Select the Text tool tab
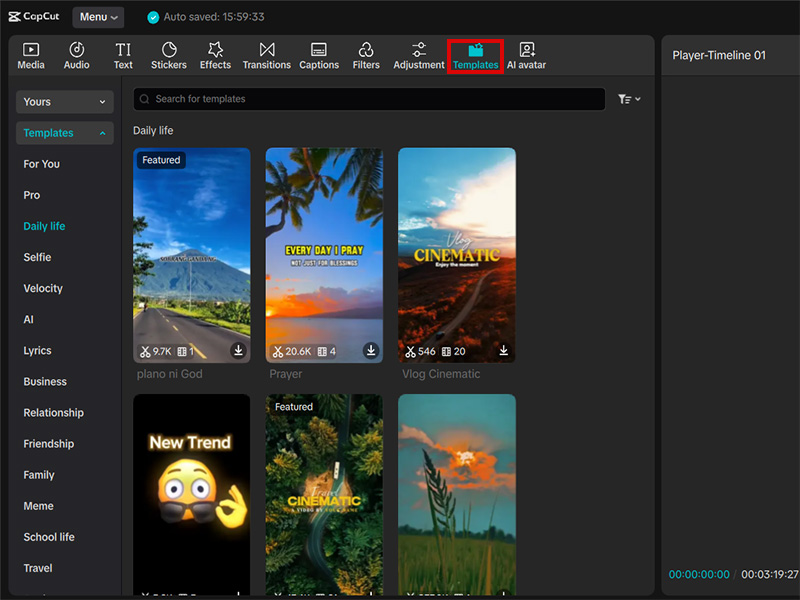The image size is (800, 600). pyautogui.click(x=123, y=56)
